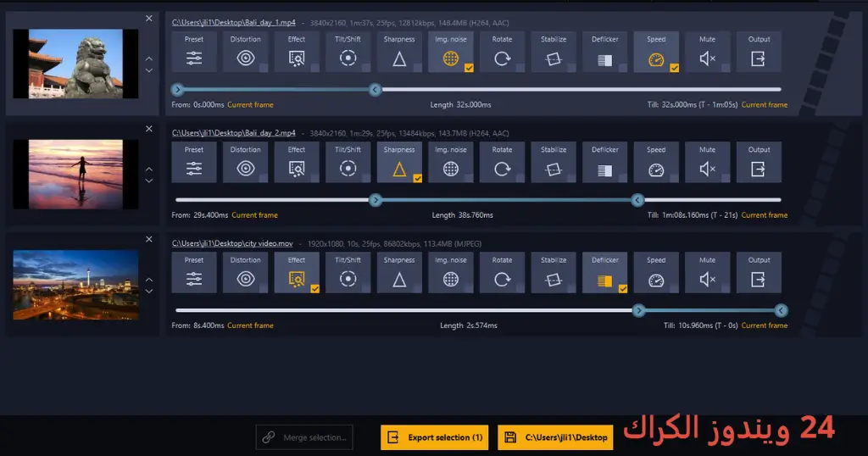Open Preset settings for Bali_day_2.mp4
The image size is (868, 456).
coord(194,162)
